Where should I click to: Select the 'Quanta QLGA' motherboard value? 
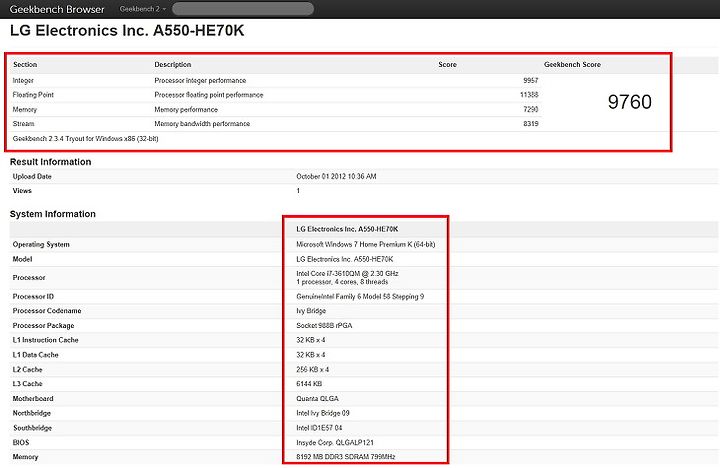point(317,399)
